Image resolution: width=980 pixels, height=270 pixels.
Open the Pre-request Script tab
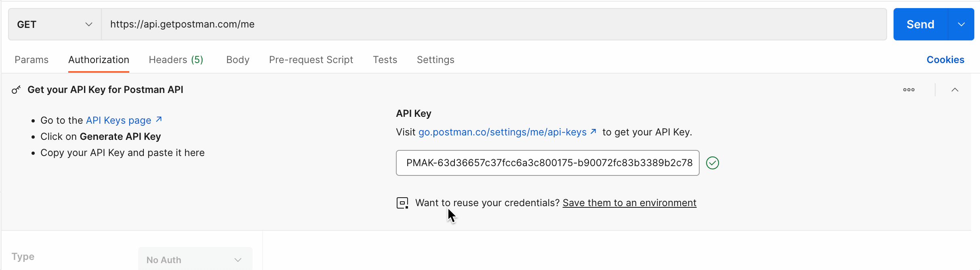(x=311, y=60)
